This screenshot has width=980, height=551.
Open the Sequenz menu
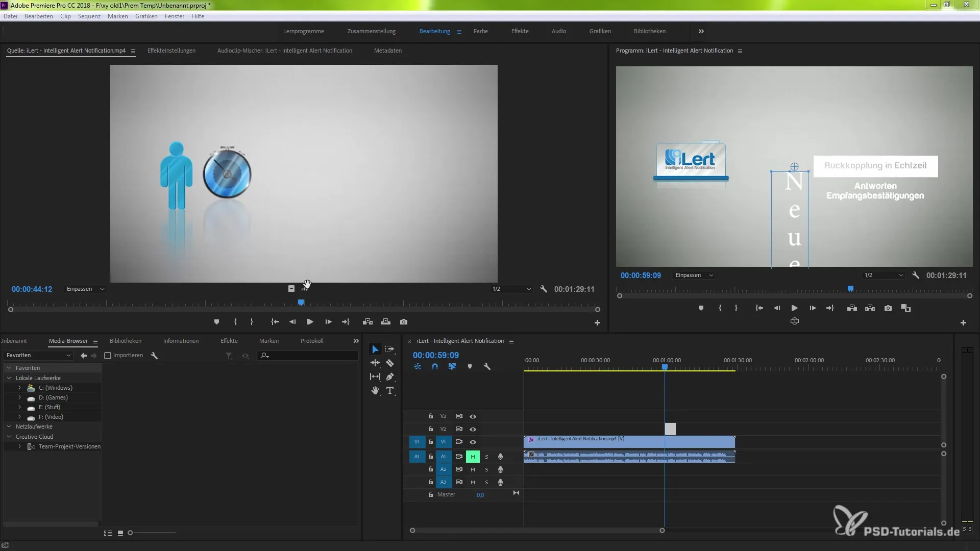(x=89, y=16)
